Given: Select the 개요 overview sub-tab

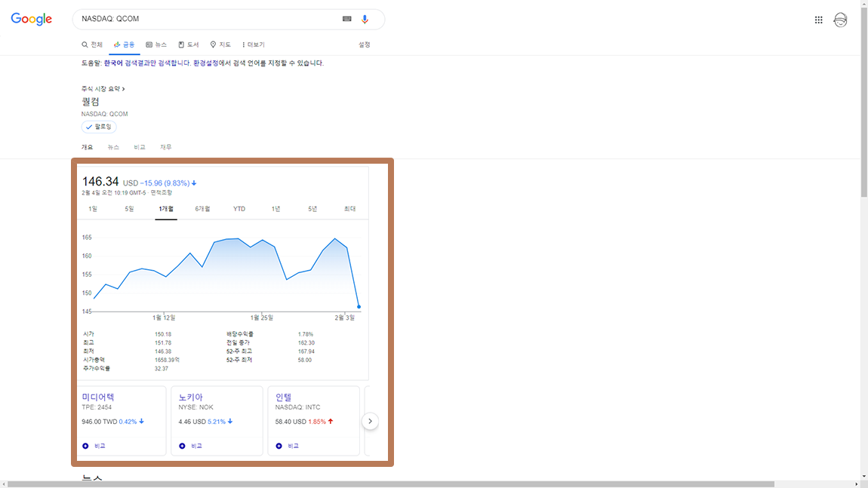Looking at the screenshot, I should tap(87, 147).
